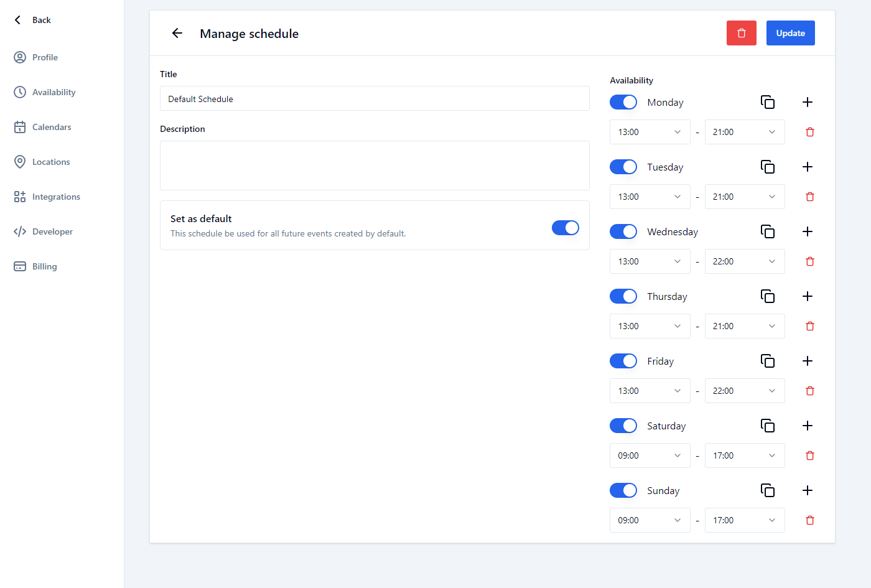Go back using the Back link
The image size is (871, 588).
point(31,19)
